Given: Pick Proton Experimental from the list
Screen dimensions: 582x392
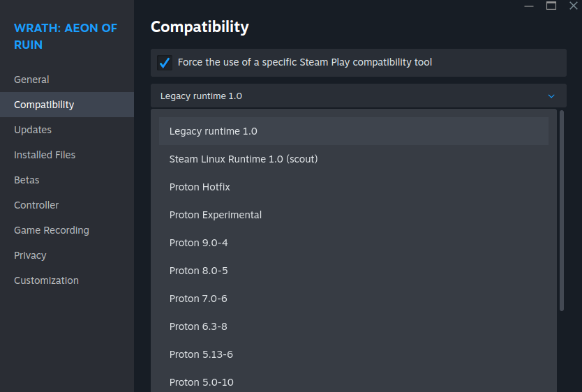Looking at the screenshot, I should click(216, 215).
